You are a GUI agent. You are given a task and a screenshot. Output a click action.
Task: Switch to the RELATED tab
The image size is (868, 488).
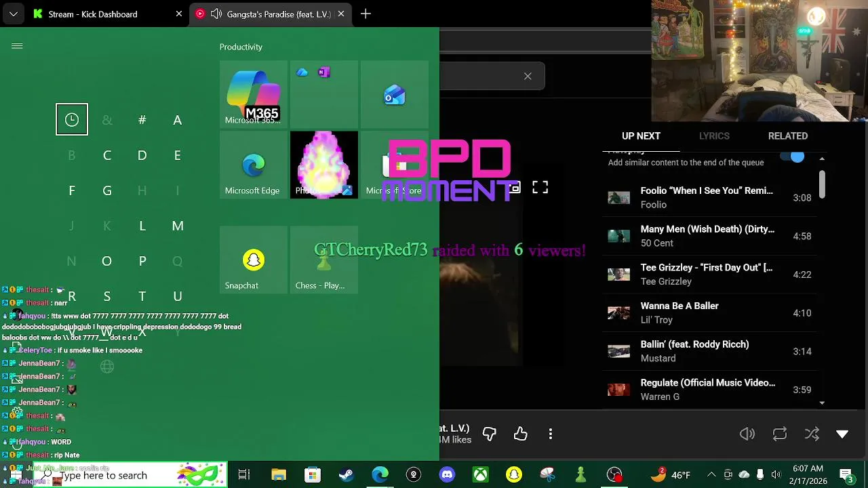[788, 136]
